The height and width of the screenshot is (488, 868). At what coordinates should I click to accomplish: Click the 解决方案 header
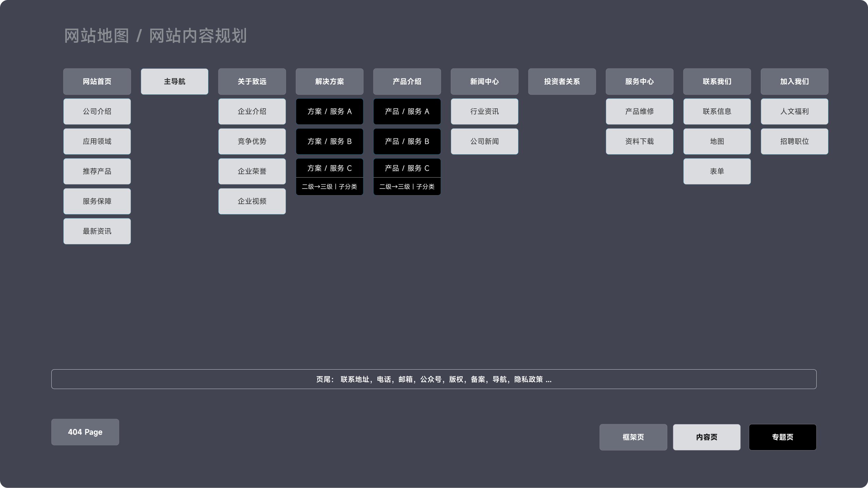point(329,82)
